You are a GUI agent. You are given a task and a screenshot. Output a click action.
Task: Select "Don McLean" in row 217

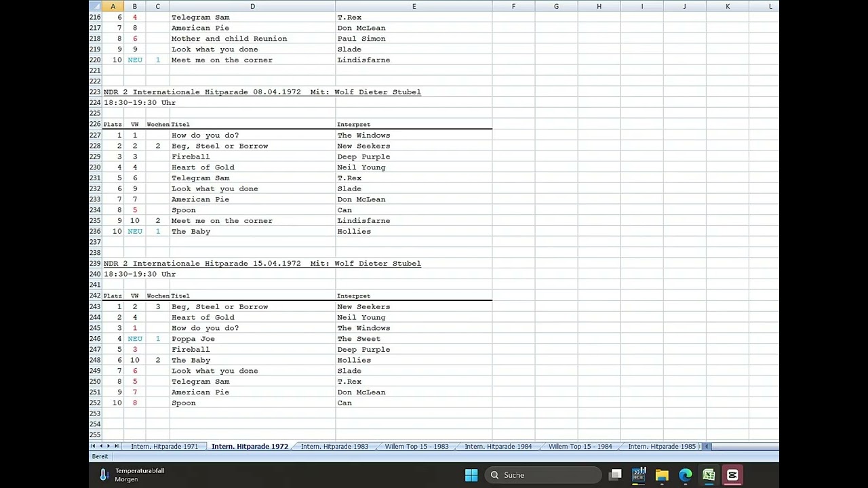coord(361,28)
